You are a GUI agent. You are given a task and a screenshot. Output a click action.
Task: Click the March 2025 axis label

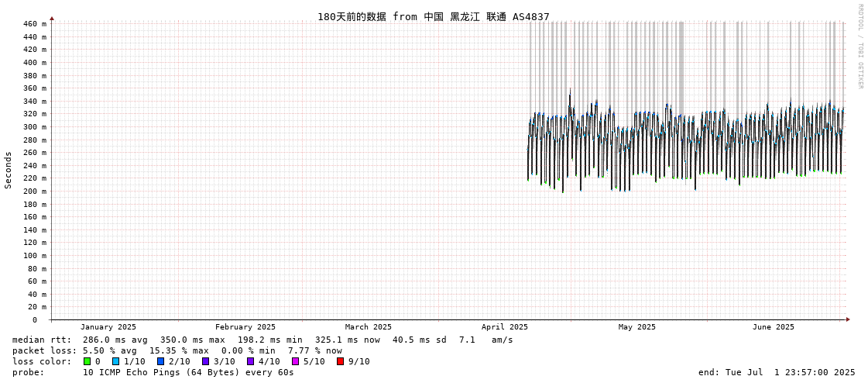click(x=368, y=327)
